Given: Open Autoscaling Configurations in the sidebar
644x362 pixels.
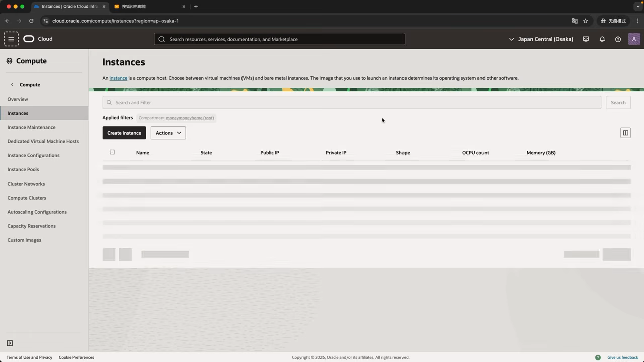Looking at the screenshot, I should (x=37, y=212).
